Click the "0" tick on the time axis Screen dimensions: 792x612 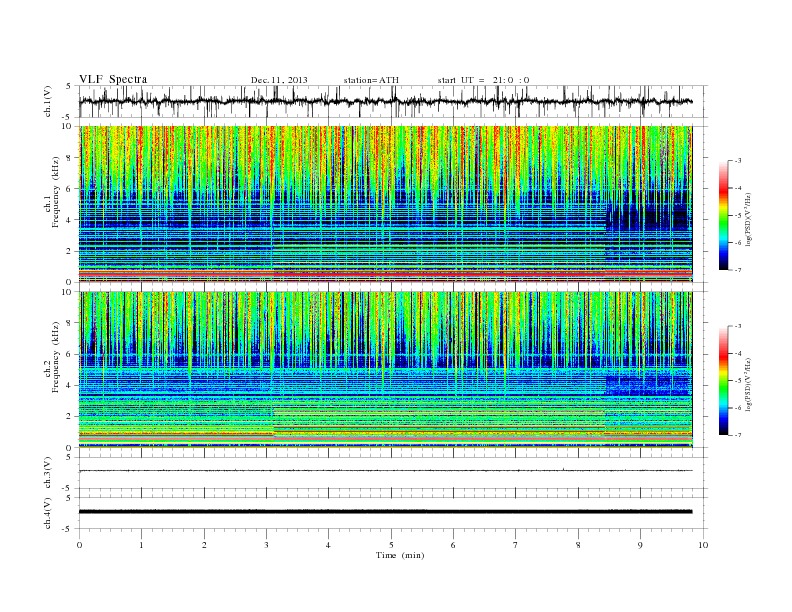click(x=79, y=545)
